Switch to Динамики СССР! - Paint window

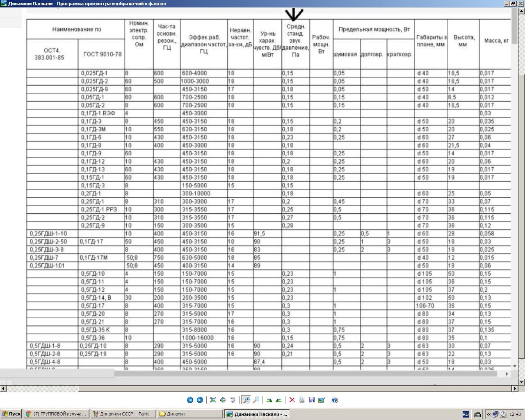click(123, 414)
